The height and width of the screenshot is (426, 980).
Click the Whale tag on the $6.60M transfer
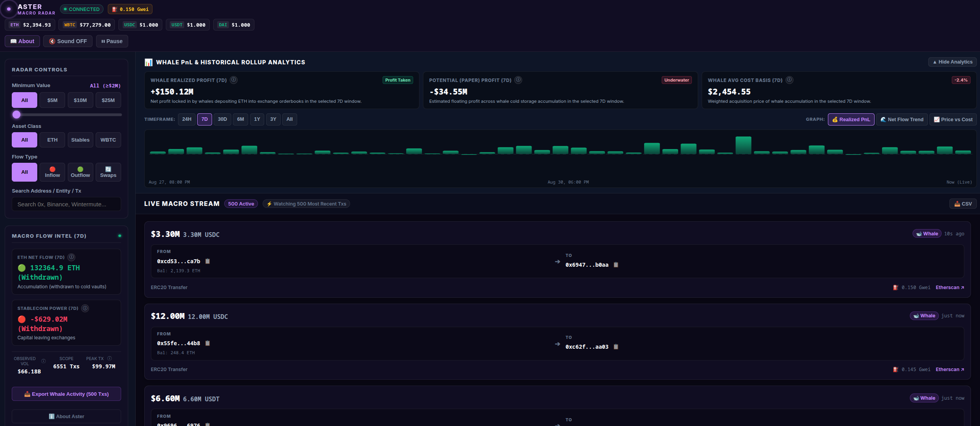[x=924, y=398]
